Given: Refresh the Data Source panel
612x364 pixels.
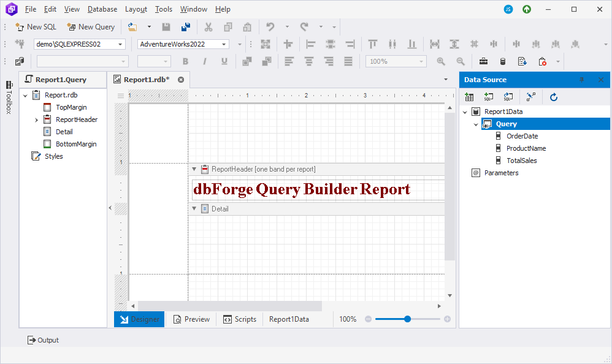Looking at the screenshot, I should (554, 97).
